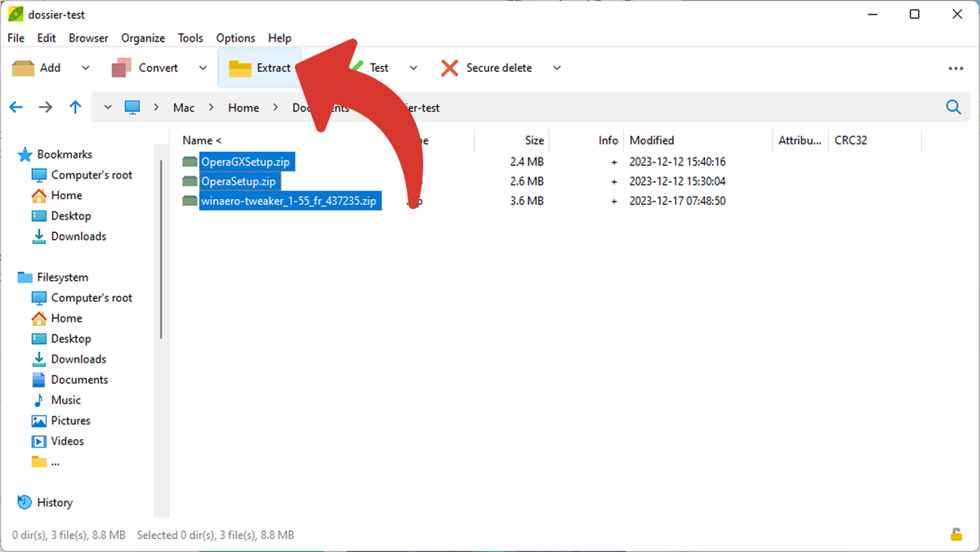
Task: Click the search magnifier icon
Action: pos(953,107)
